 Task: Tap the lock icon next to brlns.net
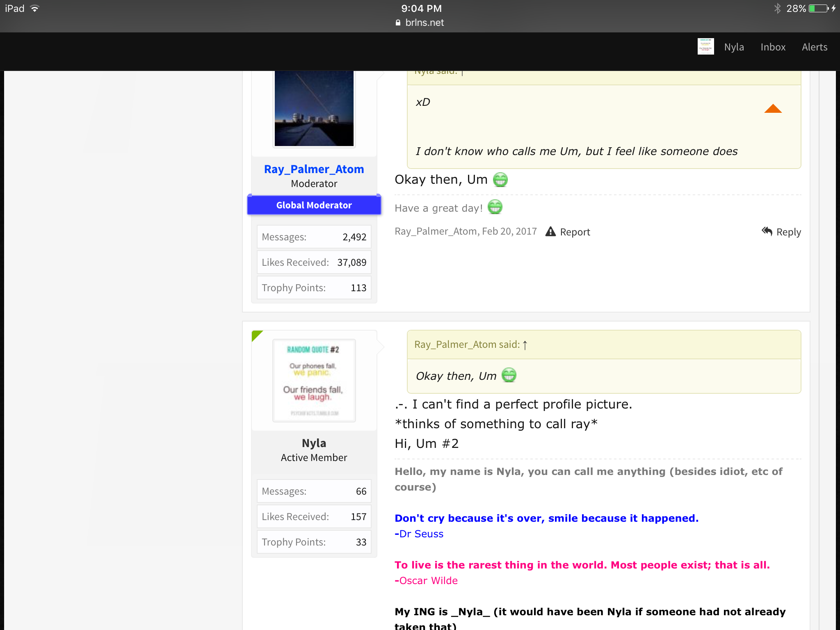coord(398,23)
